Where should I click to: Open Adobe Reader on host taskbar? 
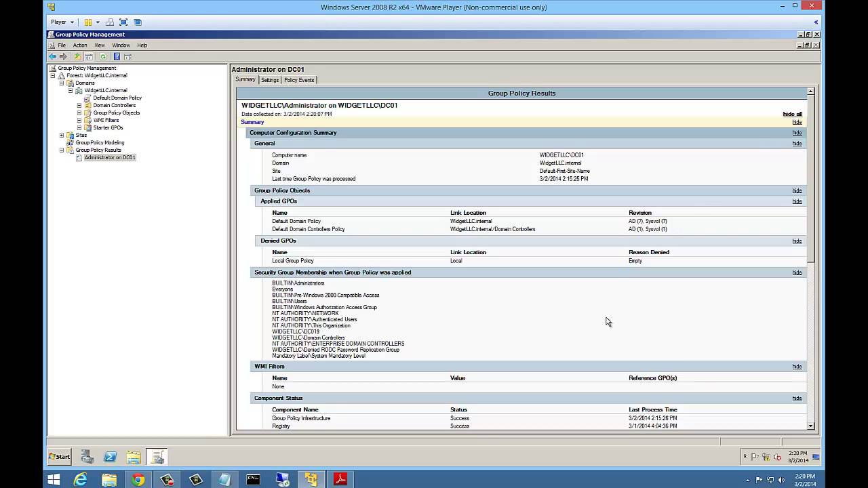pyautogui.click(x=340, y=480)
